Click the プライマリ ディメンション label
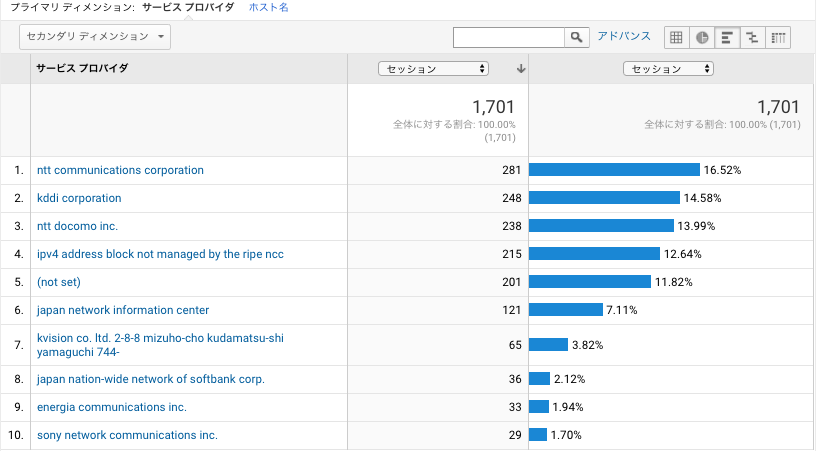The width and height of the screenshot is (816, 451). click(x=72, y=7)
